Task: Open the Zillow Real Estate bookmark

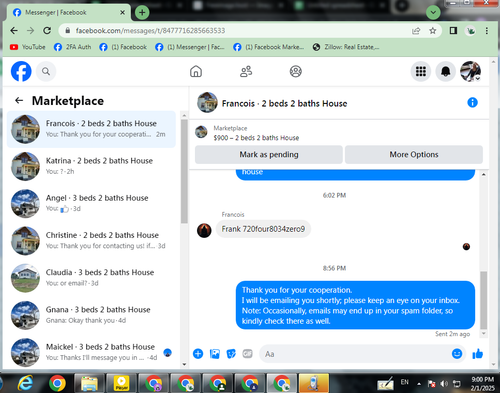Action: click(346, 47)
